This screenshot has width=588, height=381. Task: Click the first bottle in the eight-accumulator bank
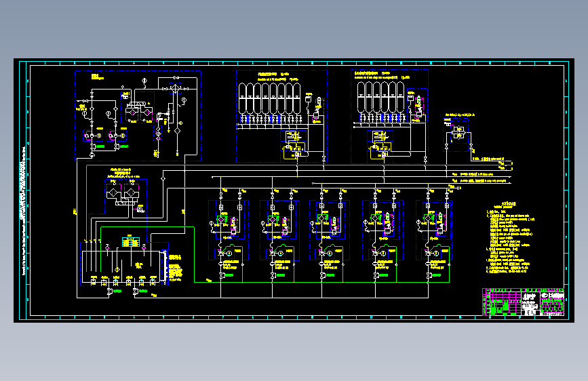tap(242, 98)
